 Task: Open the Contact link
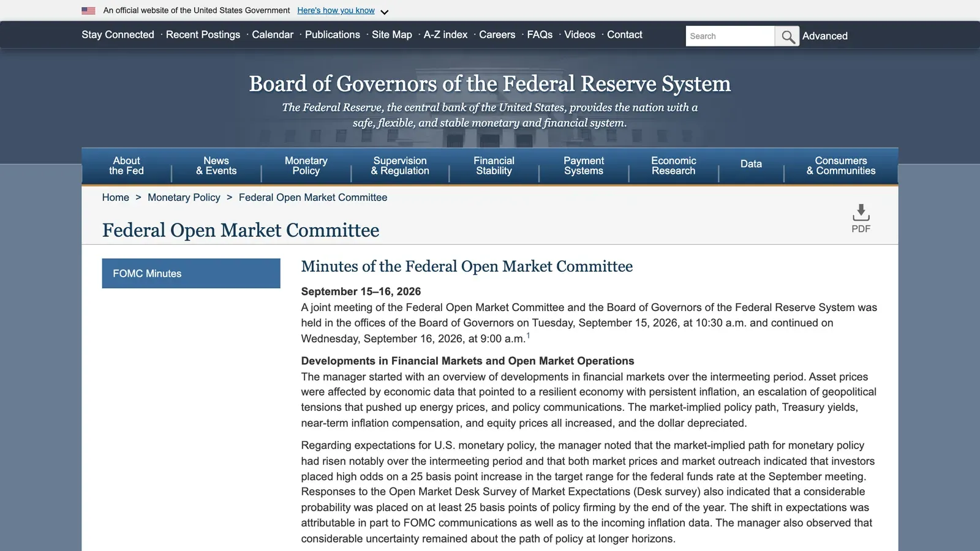625,35
